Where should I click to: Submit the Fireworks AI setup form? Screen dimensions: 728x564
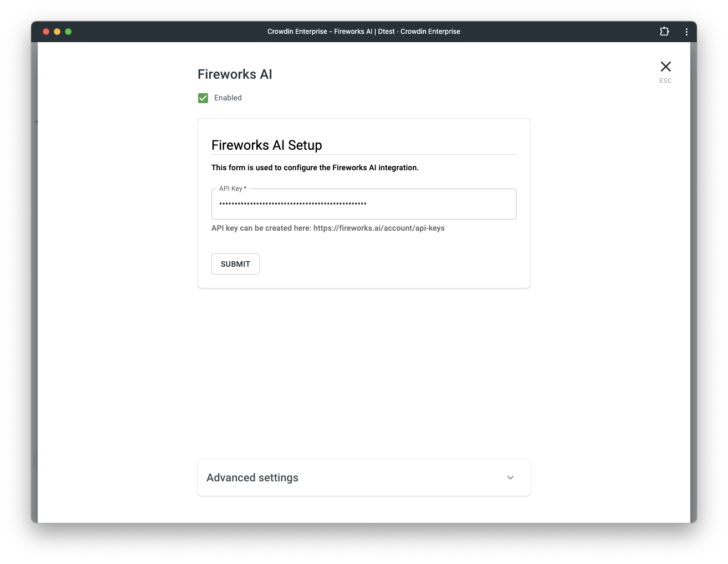coord(235,264)
